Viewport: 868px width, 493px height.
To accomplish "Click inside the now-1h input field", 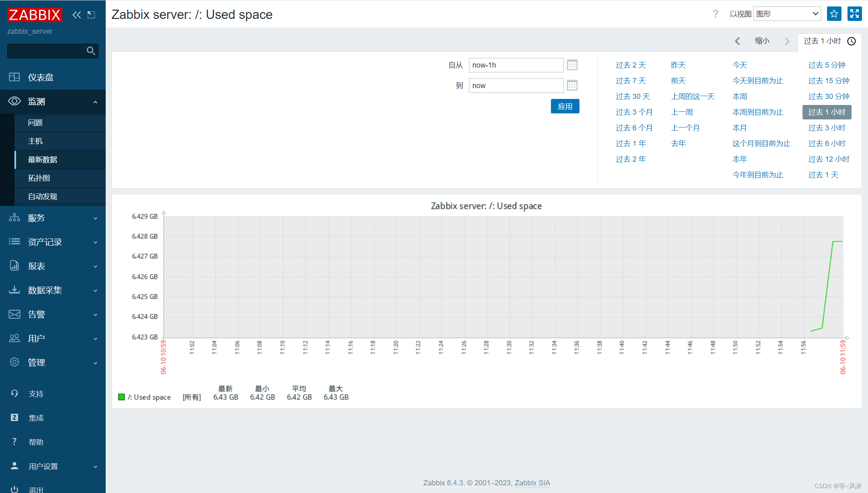I will point(516,65).
